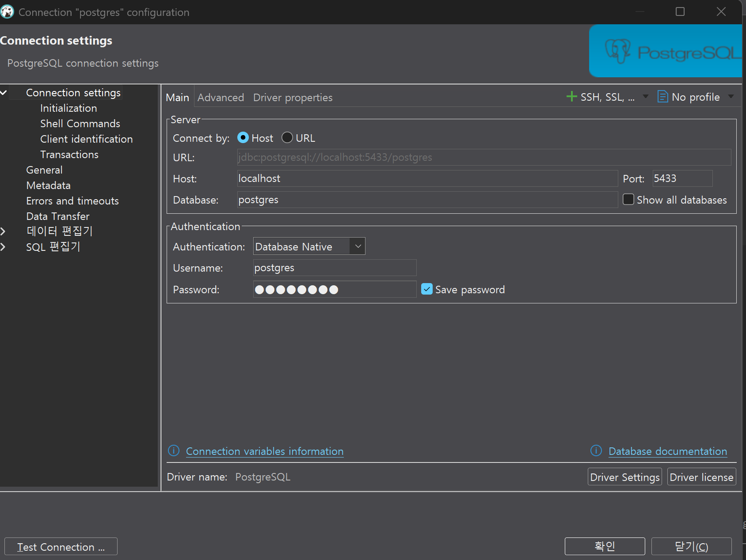Select Shell Commands in the tree
746x560 pixels.
pos(80,124)
